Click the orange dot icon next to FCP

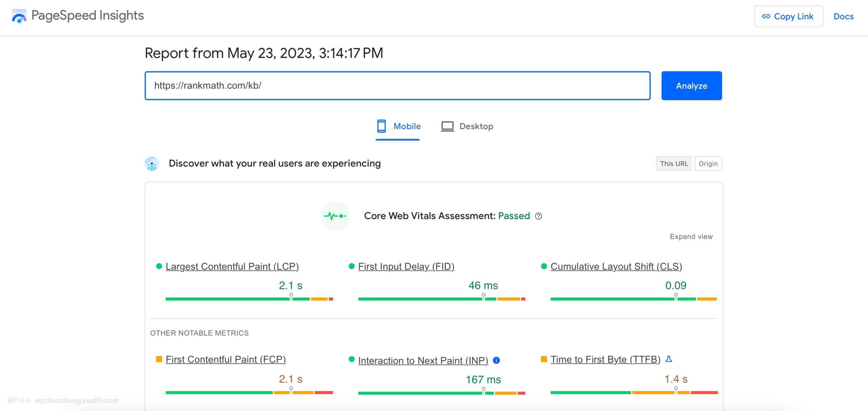[x=159, y=360]
